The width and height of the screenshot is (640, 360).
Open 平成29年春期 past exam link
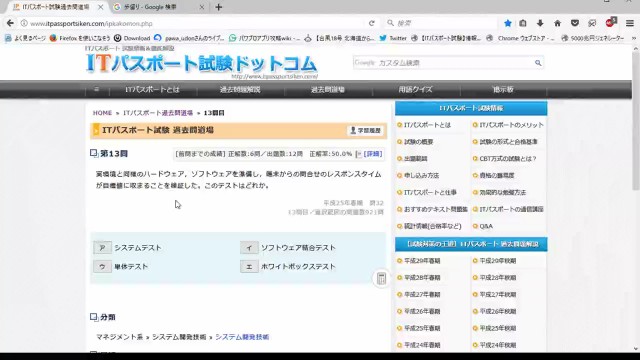(x=422, y=260)
